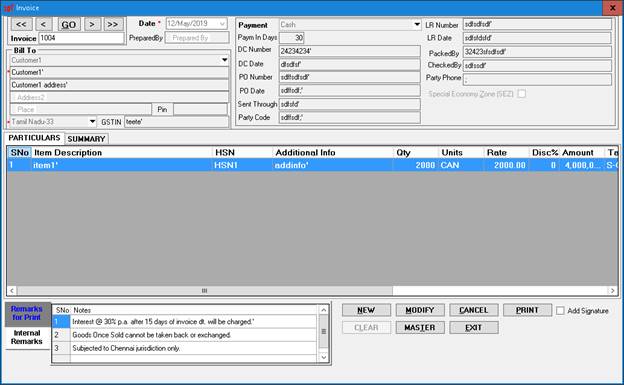
Task: Click the GO button
Action: tap(69, 24)
